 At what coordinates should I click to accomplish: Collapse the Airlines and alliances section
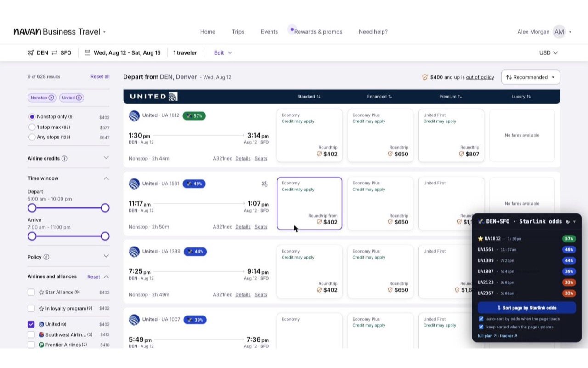tap(106, 277)
